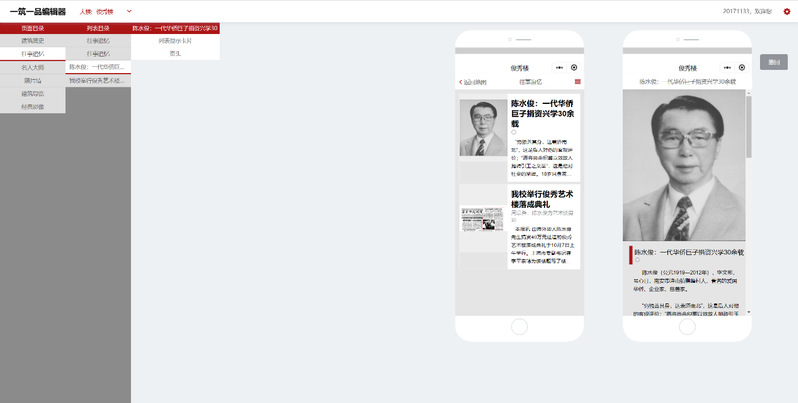798x403 pixels.
Task: Click the back arrow in left phone preview
Action: tap(461, 82)
